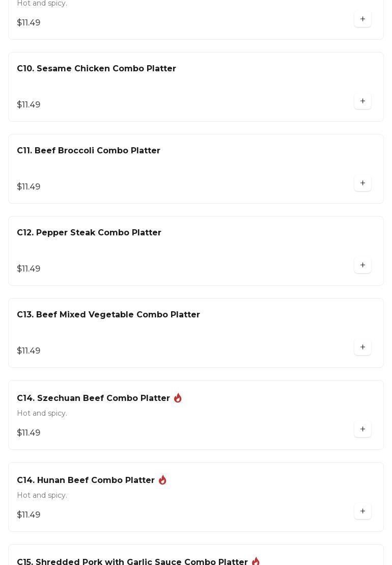Add Sesame Chicken Combo Platter with plus icon
This screenshot has height=565, width=392.
point(362,101)
